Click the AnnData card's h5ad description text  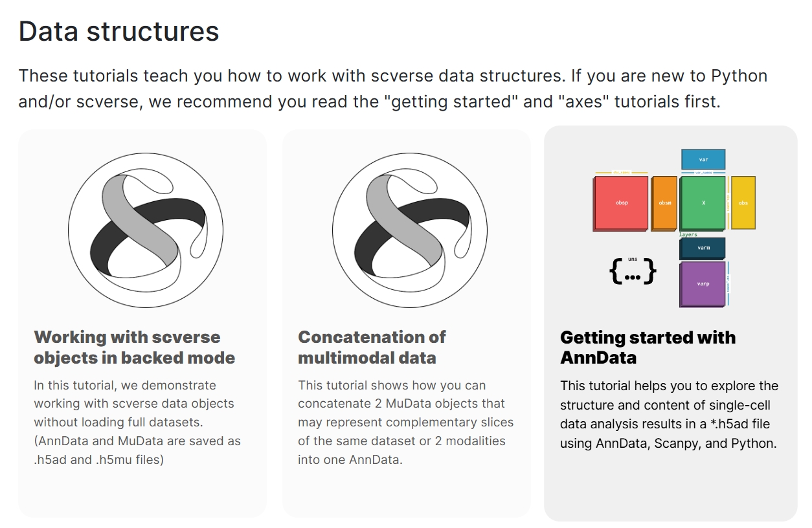669,415
